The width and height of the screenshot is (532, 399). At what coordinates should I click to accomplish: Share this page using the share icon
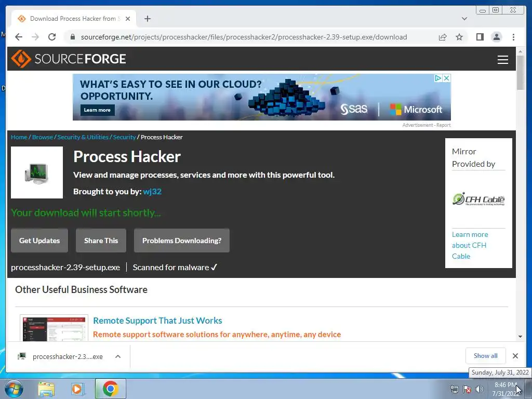point(443,37)
